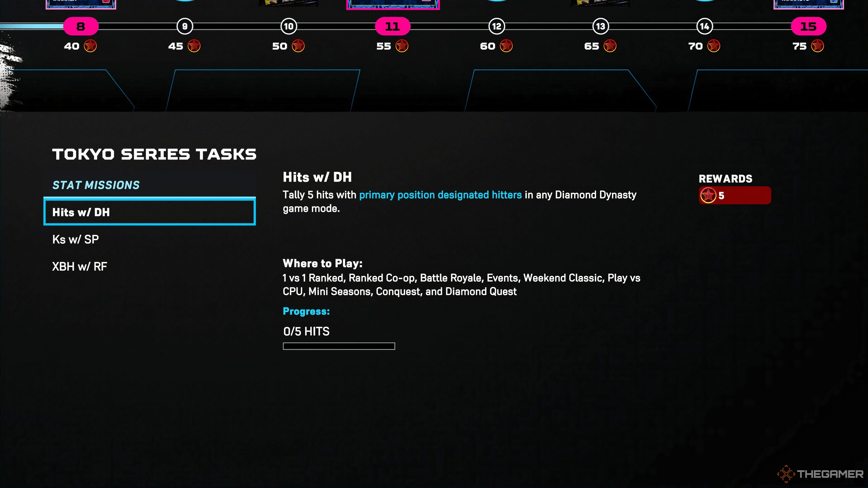Click the star token icon beside 75
This screenshot has height=488, width=868.
[817, 46]
